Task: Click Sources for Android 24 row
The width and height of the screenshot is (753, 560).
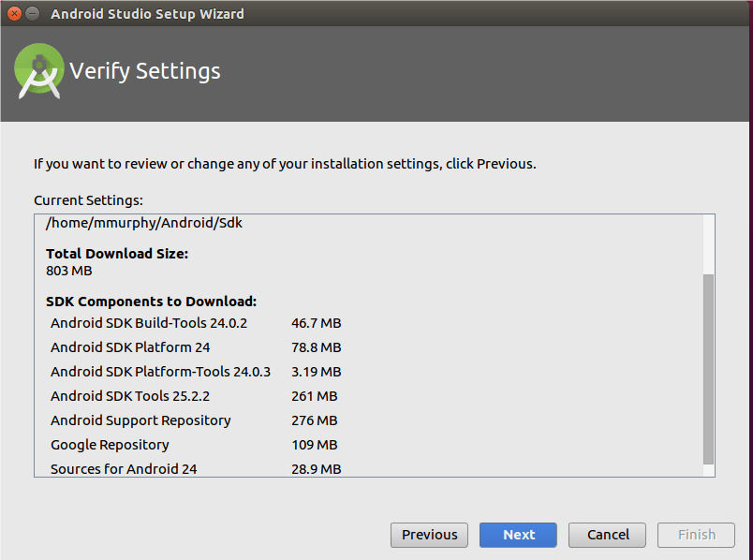Action: click(x=124, y=468)
